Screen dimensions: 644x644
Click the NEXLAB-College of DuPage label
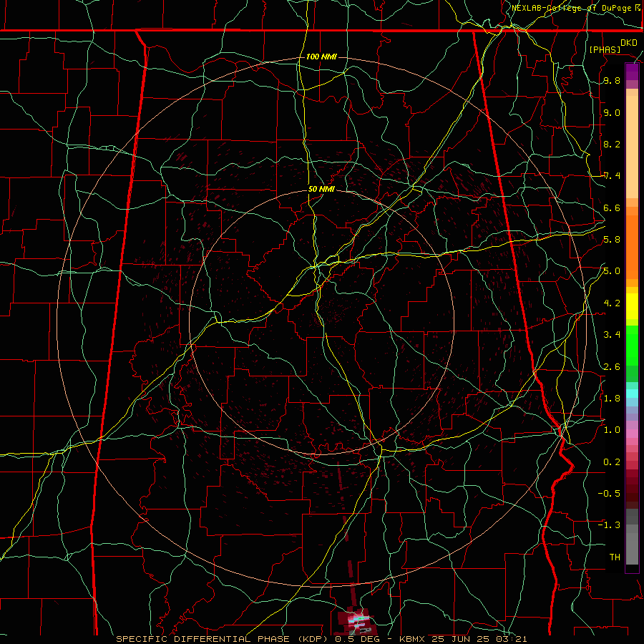pos(572,8)
